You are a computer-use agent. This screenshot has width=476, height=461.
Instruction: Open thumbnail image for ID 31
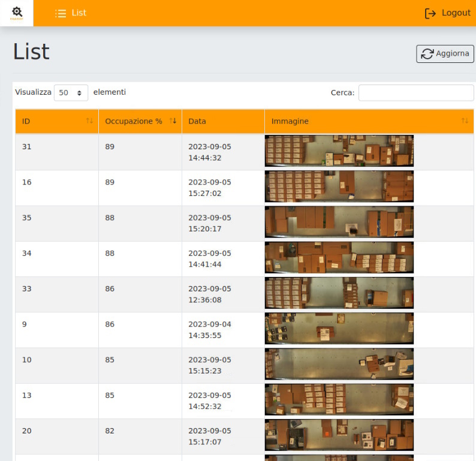point(339,151)
